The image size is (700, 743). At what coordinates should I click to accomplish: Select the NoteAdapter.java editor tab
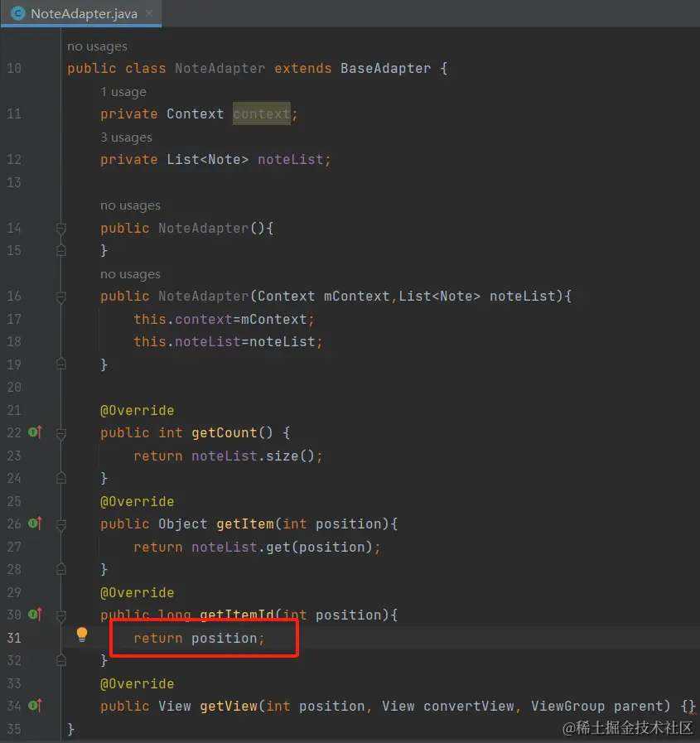click(x=81, y=13)
